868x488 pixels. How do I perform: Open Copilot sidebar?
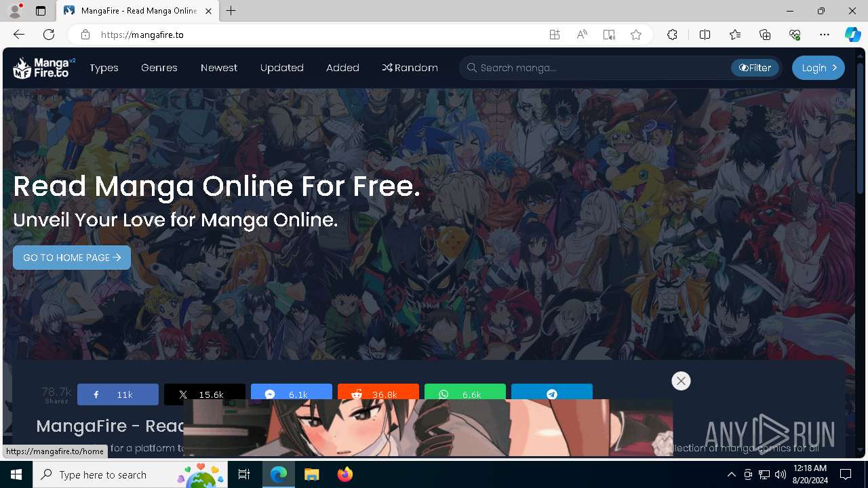[853, 35]
